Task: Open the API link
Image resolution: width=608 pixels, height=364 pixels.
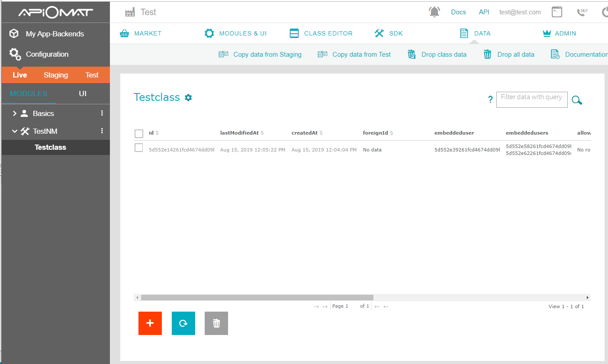Action: tap(484, 12)
